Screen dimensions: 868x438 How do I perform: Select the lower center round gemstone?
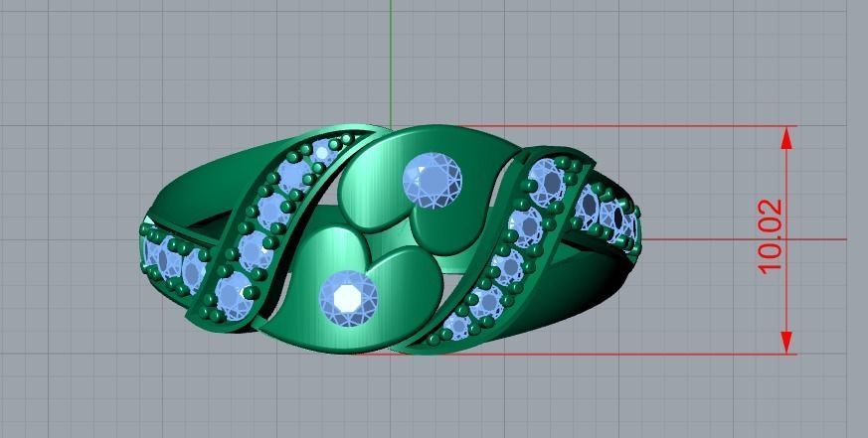(x=348, y=299)
